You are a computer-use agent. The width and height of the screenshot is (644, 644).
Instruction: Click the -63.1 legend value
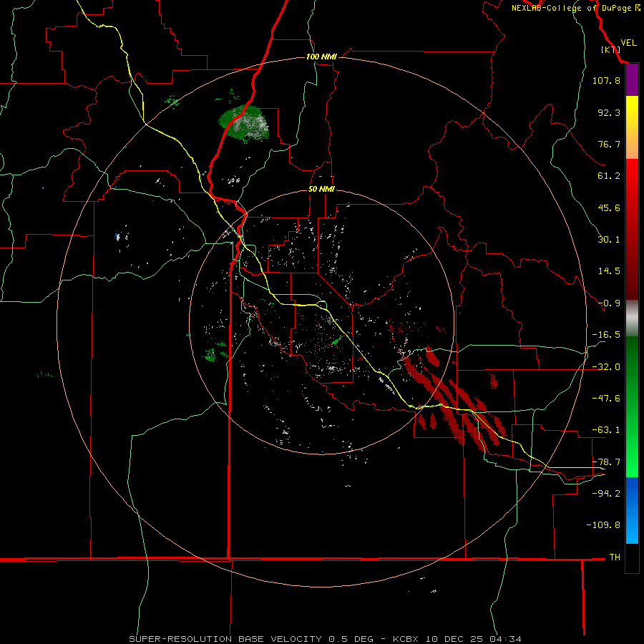(606, 430)
